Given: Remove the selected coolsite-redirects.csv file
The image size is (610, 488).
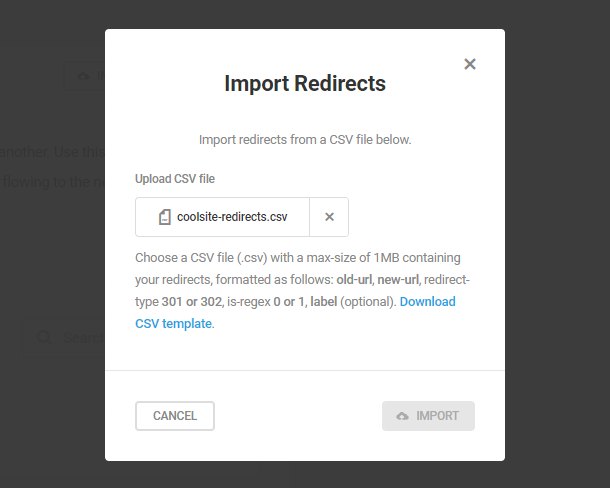Looking at the screenshot, I should [329, 217].
